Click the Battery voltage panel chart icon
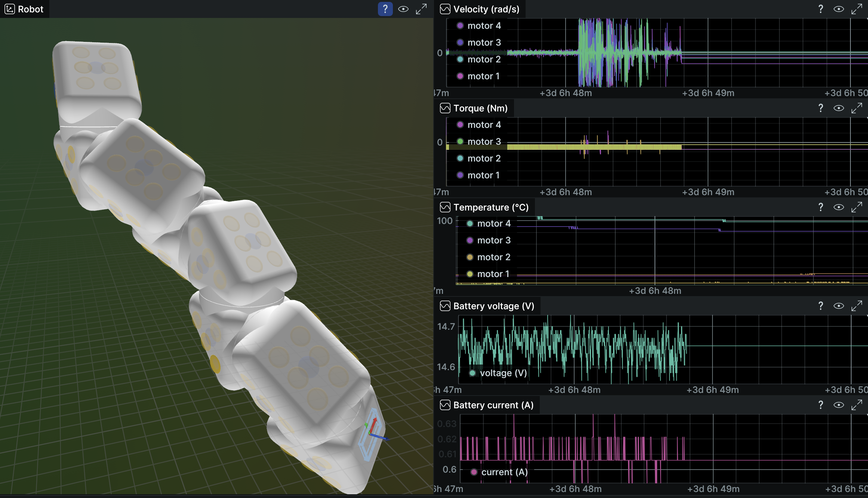This screenshot has width=868, height=498. coord(445,306)
